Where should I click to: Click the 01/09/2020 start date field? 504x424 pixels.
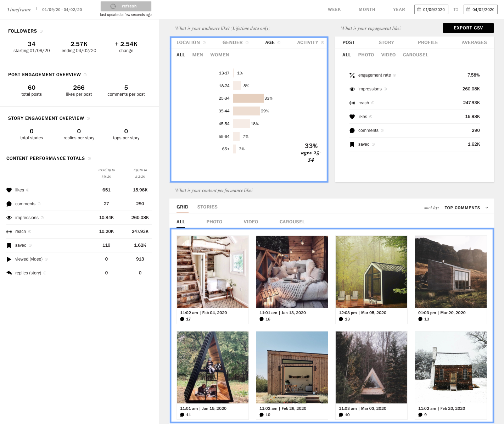[x=431, y=10]
